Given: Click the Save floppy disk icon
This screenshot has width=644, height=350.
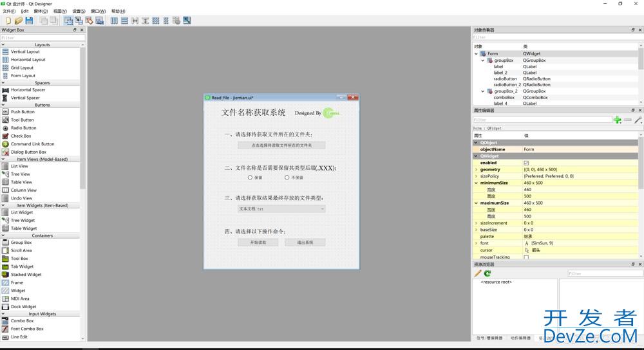Looking at the screenshot, I should coord(29,21).
